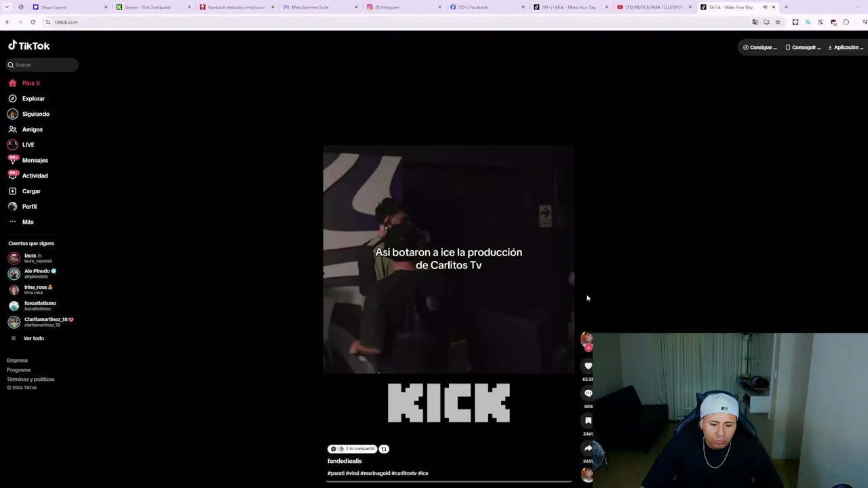Screen dimensions: 868x488
Task: Open video comments bubble icon
Action: (x=588, y=393)
